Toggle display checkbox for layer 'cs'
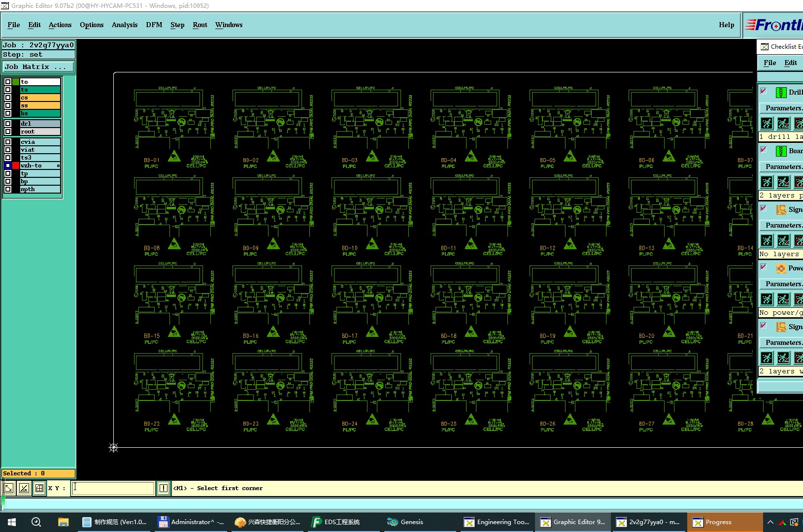 pyautogui.click(x=8, y=98)
